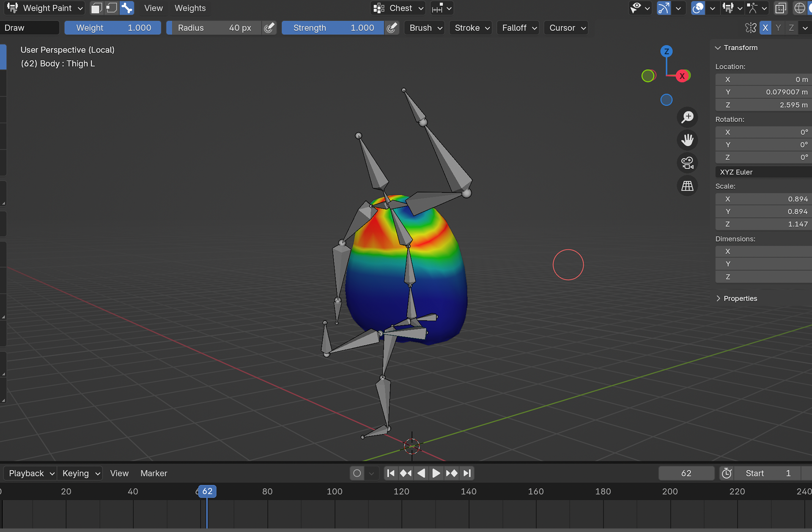
Task: Play animation in reverse
Action: [421, 473]
